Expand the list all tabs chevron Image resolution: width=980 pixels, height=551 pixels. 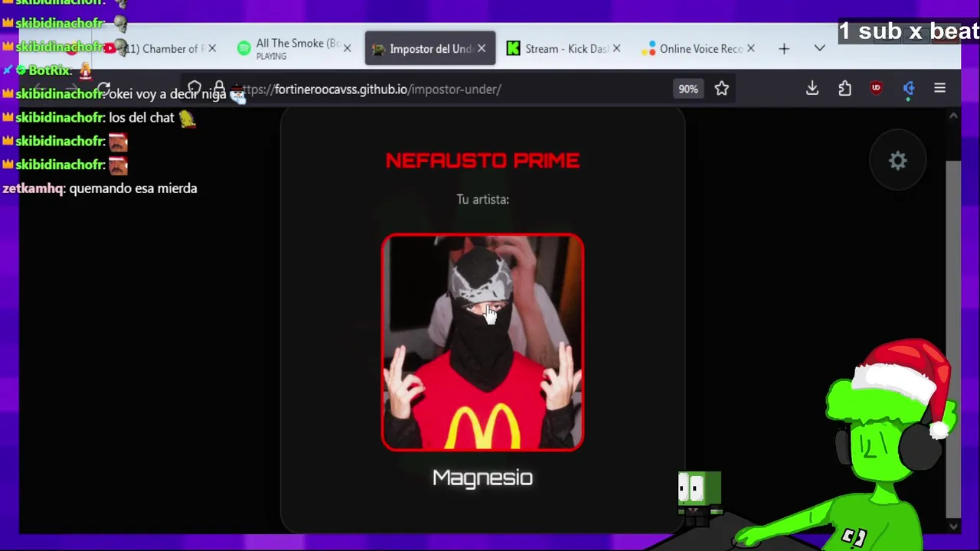819,49
